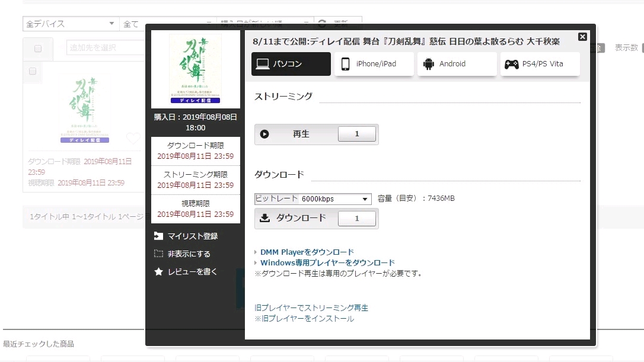Open the ビットレート 6000kbps dropdown
The height and width of the screenshot is (362, 644).
(313, 198)
